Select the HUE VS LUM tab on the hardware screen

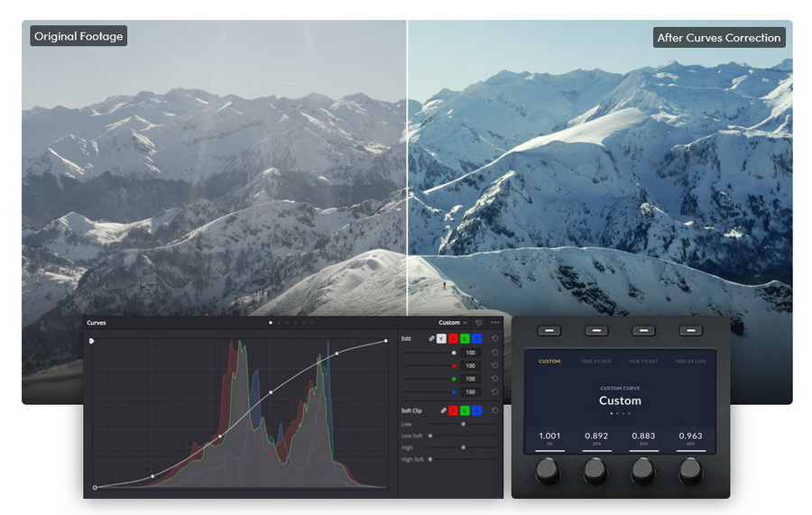point(690,362)
